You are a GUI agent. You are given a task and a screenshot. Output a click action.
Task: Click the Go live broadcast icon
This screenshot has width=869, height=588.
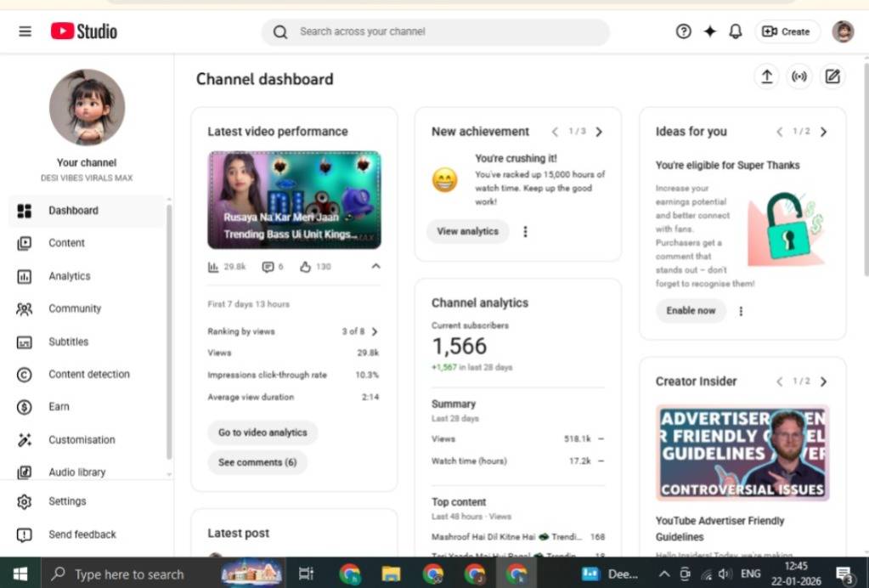pyautogui.click(x=799, y=77)
